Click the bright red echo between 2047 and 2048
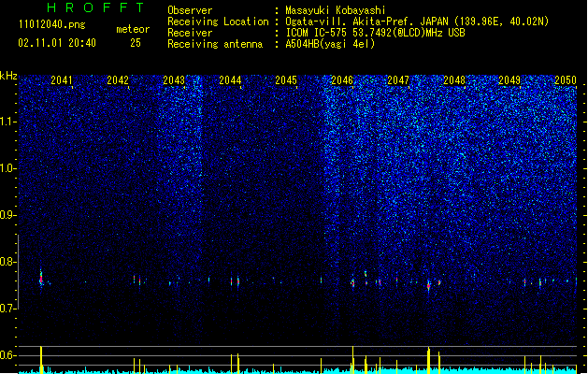This screenshot has height=374, width=588. pos(429,285)
